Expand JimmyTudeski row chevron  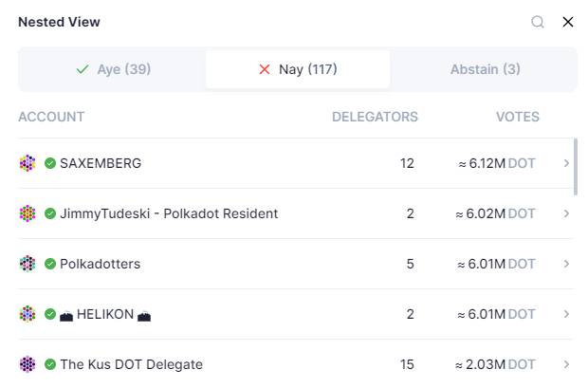(x=566, y=213)
